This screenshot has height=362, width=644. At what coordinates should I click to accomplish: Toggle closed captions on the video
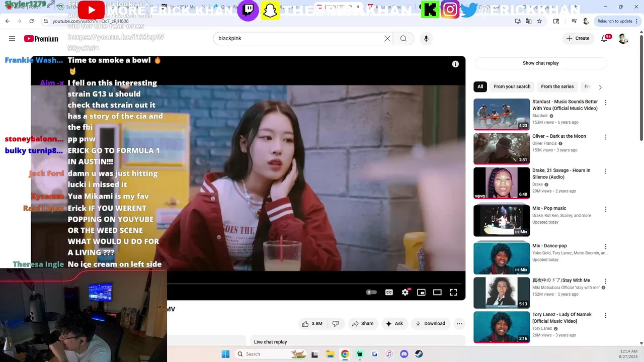tap(389, 292)
